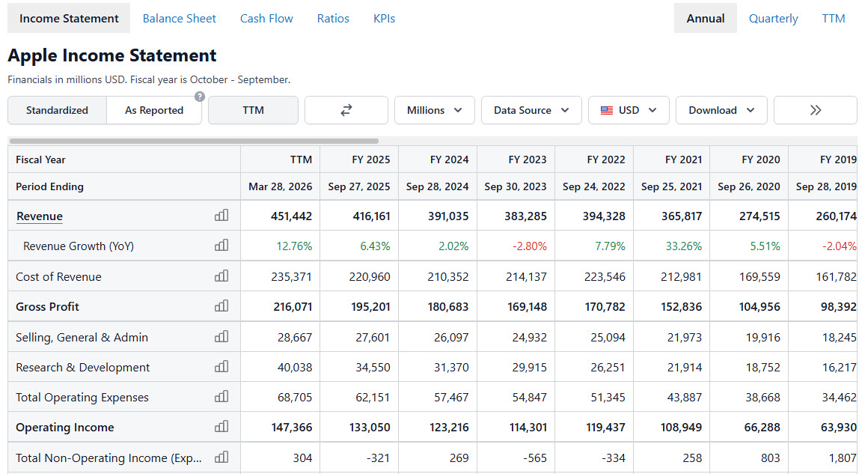Viewport: 868px width, 474px height.
Task: Open Cost of Revenue chart icon
Action: click(x=221, y=276)
